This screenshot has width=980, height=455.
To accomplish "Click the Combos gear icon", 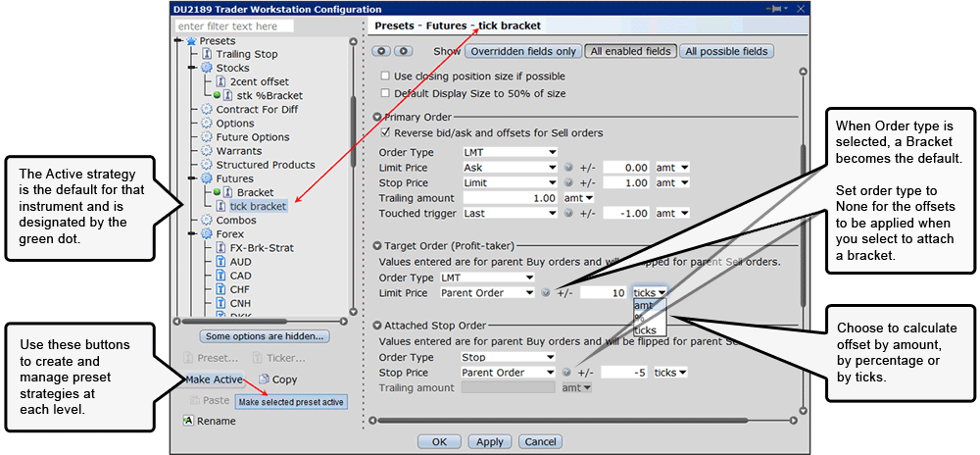I will pyautogui.click(x=206, y=220).
